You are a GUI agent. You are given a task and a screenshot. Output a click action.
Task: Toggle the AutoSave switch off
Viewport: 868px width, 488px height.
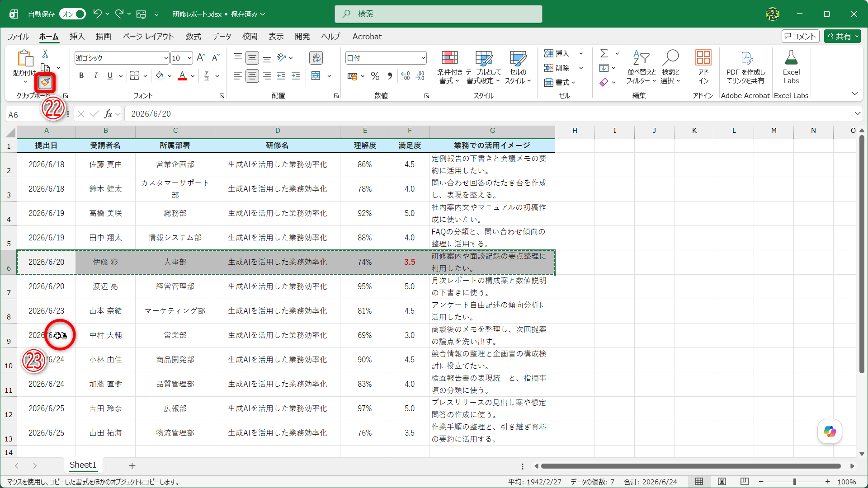pos(72,14)
